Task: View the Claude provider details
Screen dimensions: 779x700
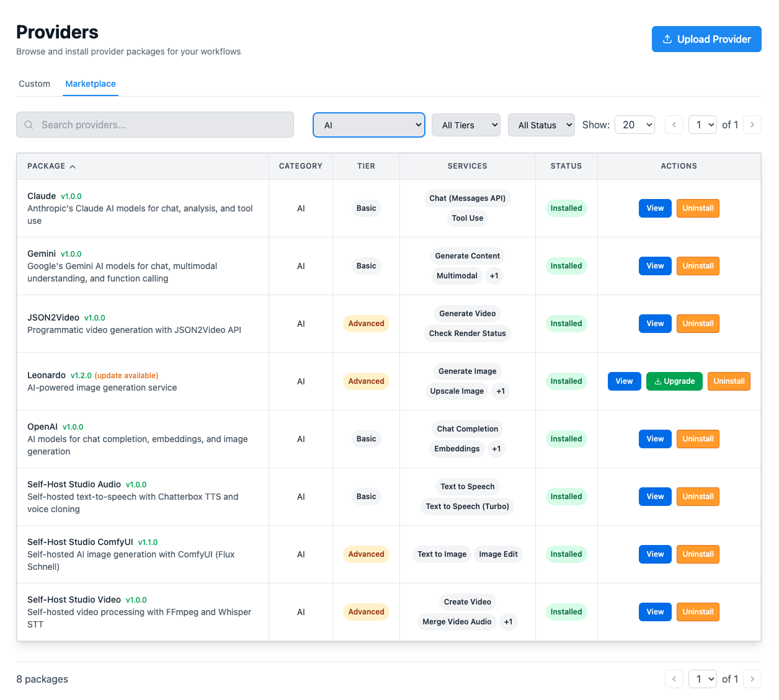Action: (655, 208)
